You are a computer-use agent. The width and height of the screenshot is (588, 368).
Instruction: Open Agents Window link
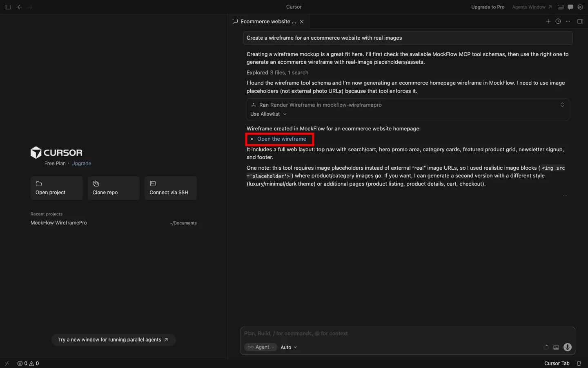click(532, 7)
